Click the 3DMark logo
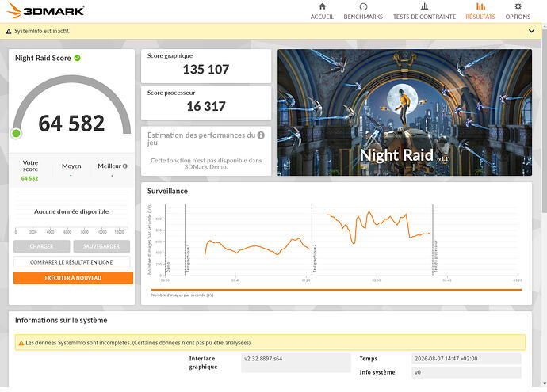Image resolution: width=547 pixels, height=392 pixels. point(45,10)
